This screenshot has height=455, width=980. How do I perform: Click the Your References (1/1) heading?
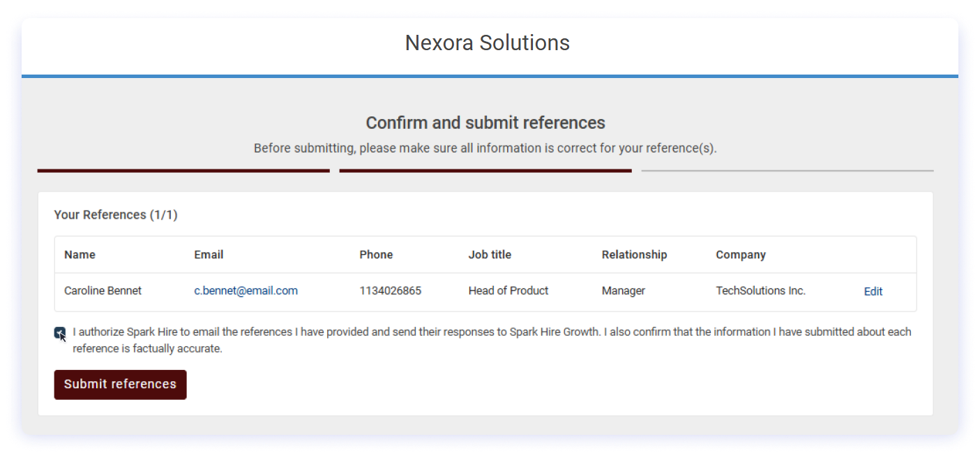point(115,215)
